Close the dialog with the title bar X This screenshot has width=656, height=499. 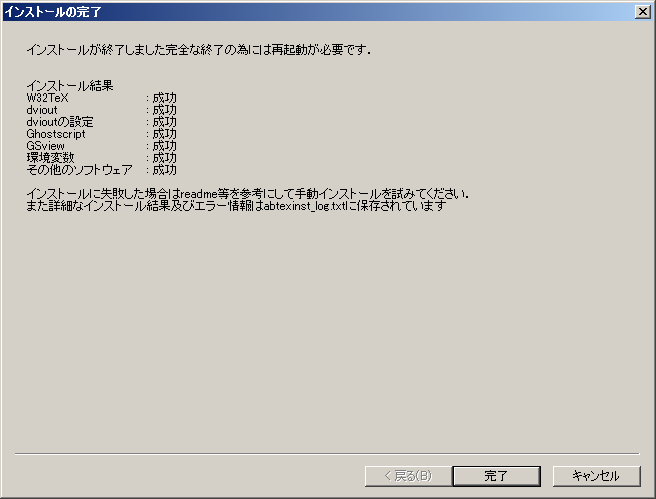click(x=642, y=12)
